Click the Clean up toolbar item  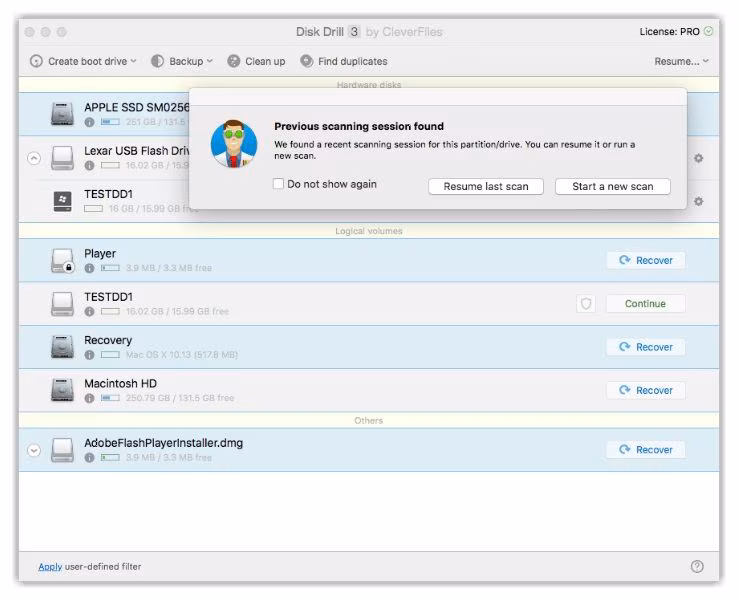pos(256,61)
